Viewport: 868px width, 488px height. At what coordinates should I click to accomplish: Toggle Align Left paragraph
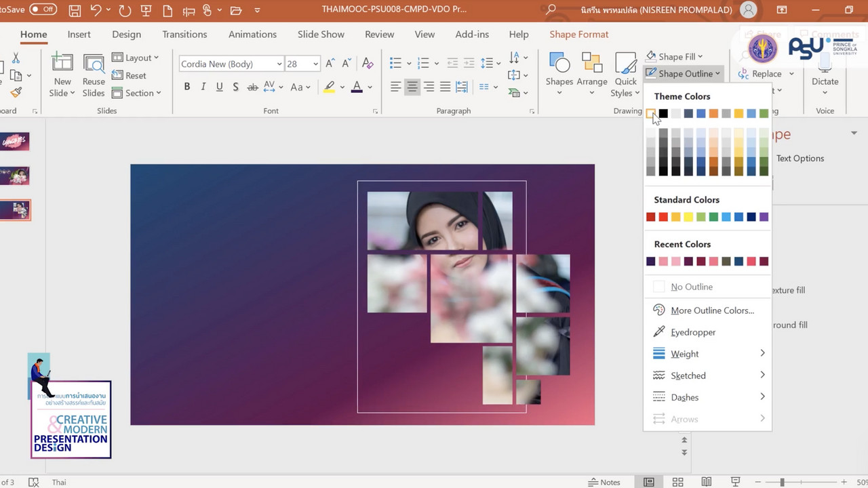396,87
